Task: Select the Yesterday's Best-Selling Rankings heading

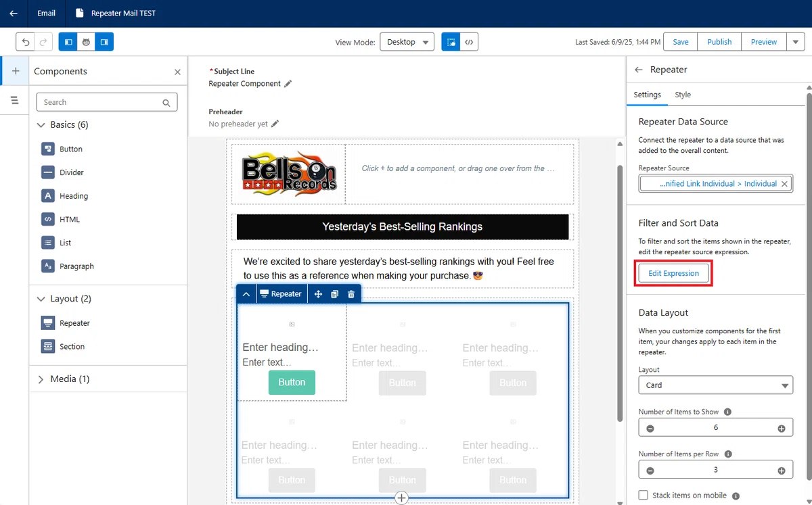Action: click(403, 226)
